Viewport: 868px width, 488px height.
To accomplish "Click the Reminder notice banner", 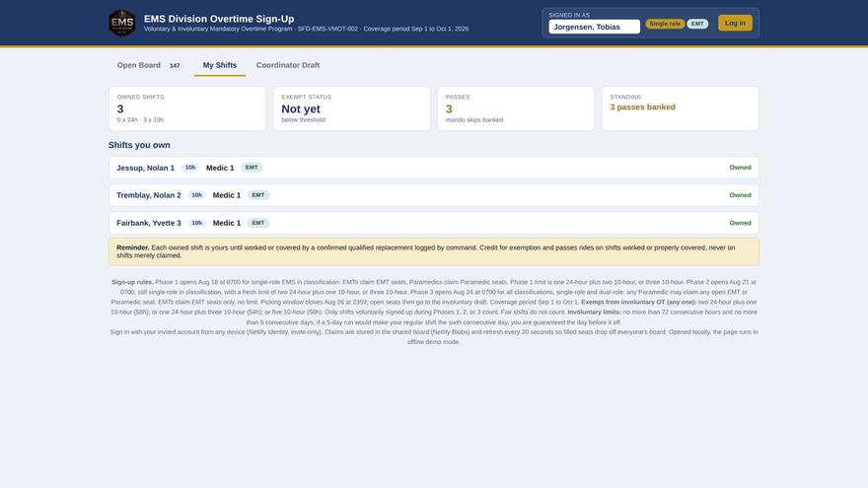I will coord(434,251).
